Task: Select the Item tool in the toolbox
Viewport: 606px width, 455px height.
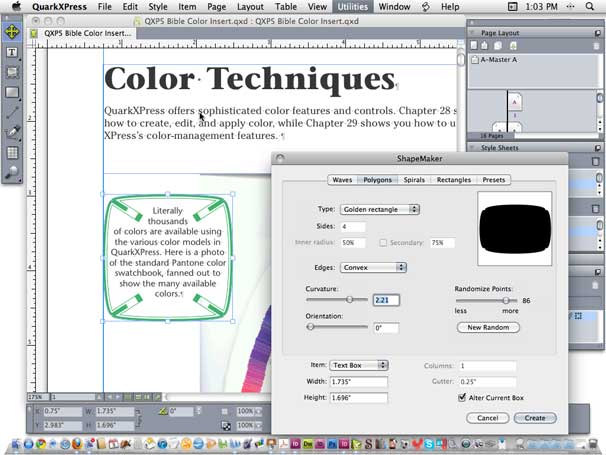Action: 12,32
